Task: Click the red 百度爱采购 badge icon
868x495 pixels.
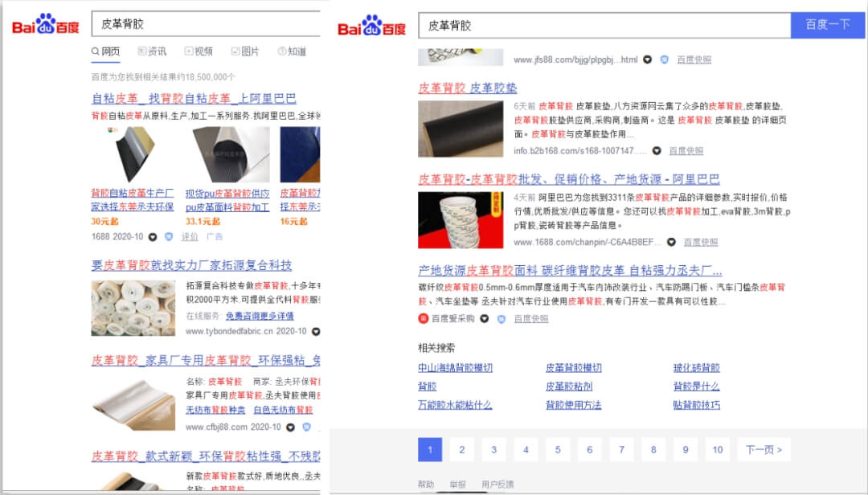Action: 424,318
